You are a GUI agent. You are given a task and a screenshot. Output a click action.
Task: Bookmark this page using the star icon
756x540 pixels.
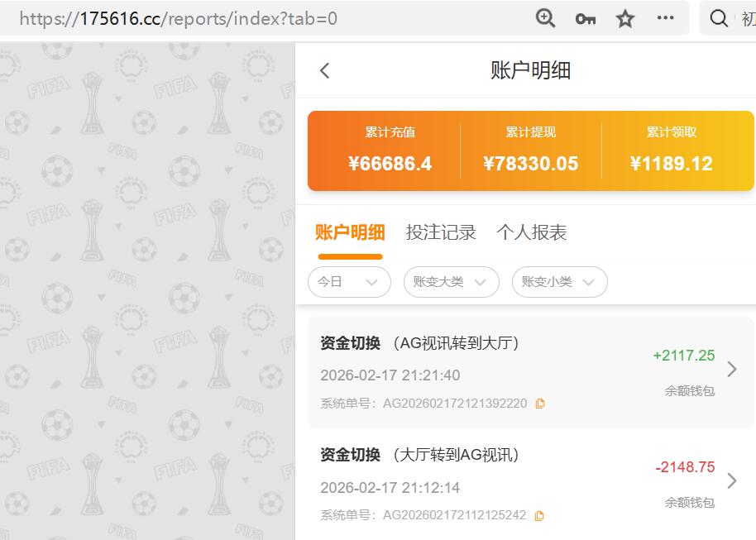[x=625, y=17]
